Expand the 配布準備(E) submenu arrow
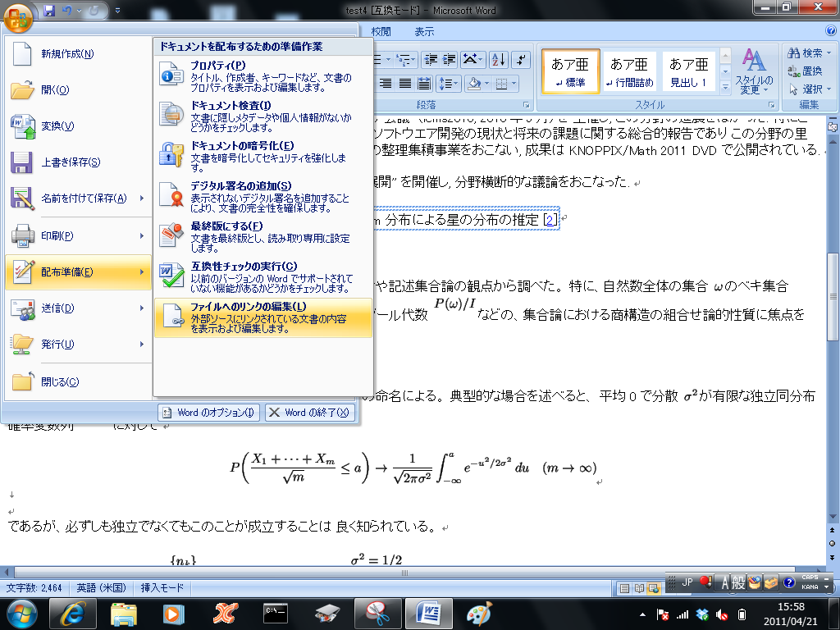 coord(142,272)
